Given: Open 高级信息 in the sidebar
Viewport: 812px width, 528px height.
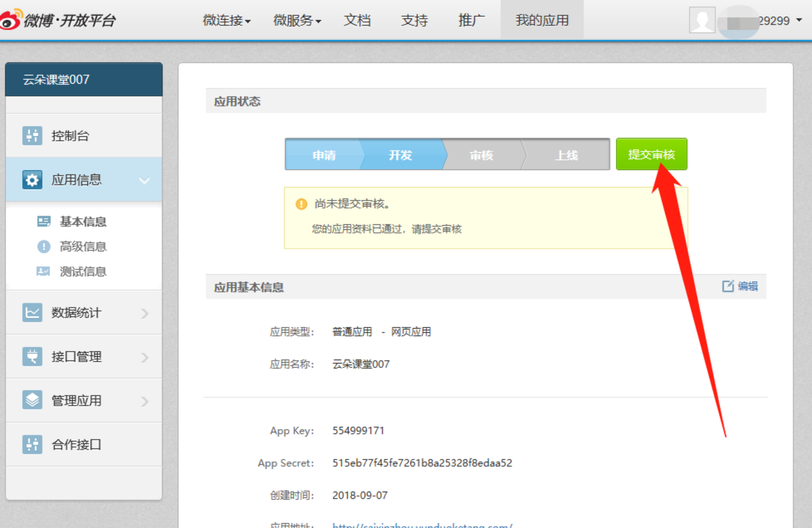Looking at the screenshot, I should coord(83,246).
